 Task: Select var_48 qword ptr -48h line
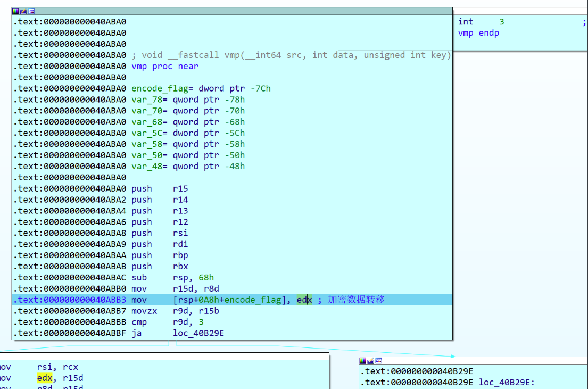point(188,167)
